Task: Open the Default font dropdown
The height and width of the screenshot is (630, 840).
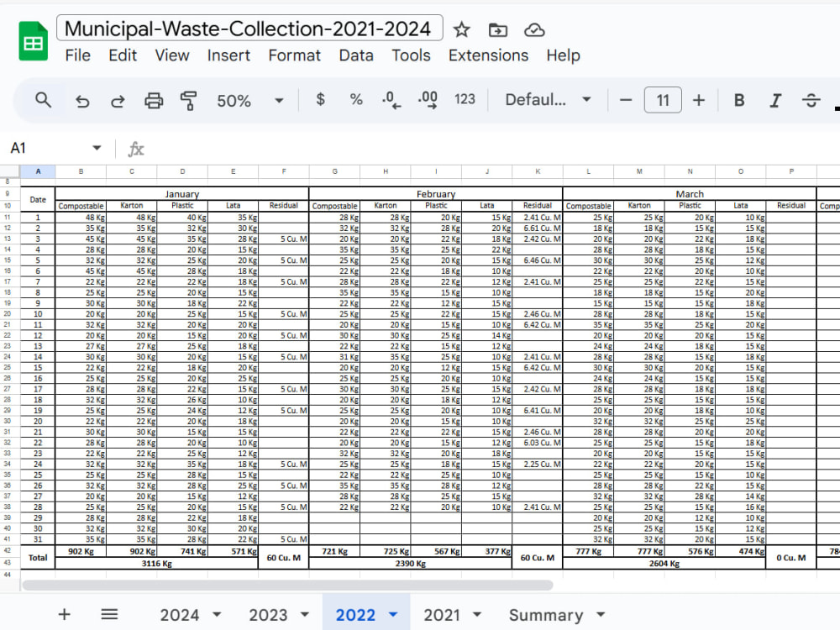Action: (548, 100)
